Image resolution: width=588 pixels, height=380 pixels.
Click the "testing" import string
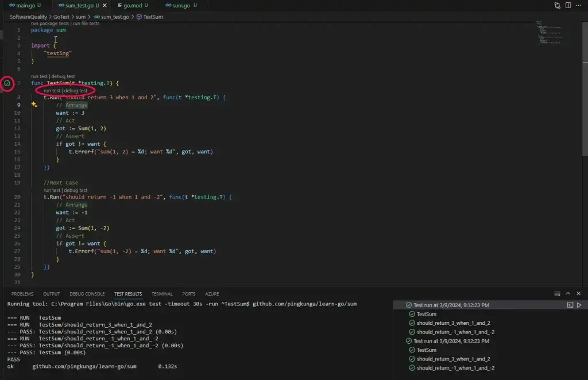pos(58,53)
